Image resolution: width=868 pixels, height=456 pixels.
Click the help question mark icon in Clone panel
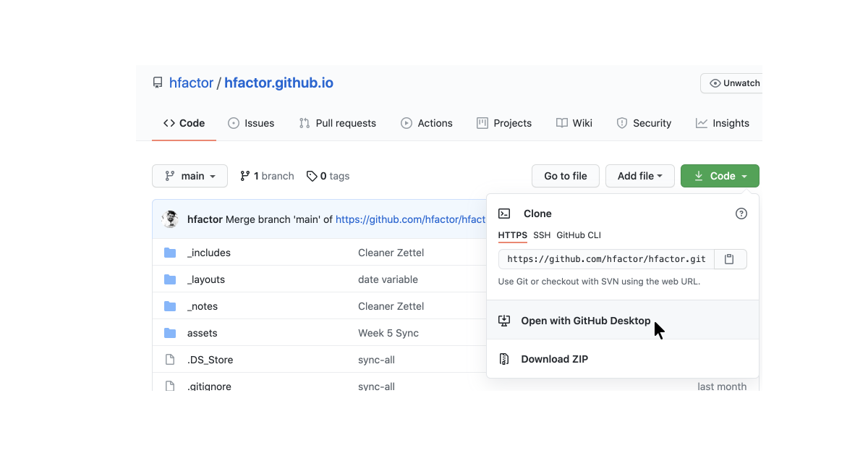(x=741, y=214)
